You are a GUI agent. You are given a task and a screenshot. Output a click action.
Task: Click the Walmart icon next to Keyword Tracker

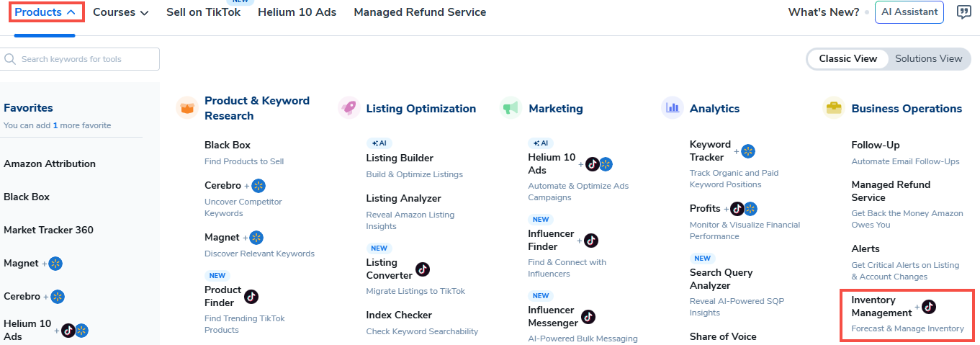748,151
